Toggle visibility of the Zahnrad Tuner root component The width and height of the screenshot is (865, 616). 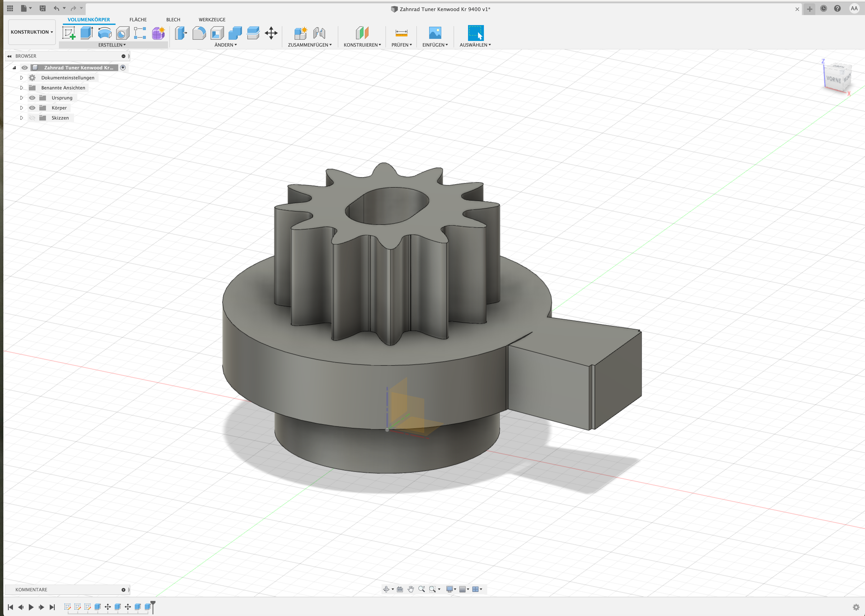coord(25,67)
